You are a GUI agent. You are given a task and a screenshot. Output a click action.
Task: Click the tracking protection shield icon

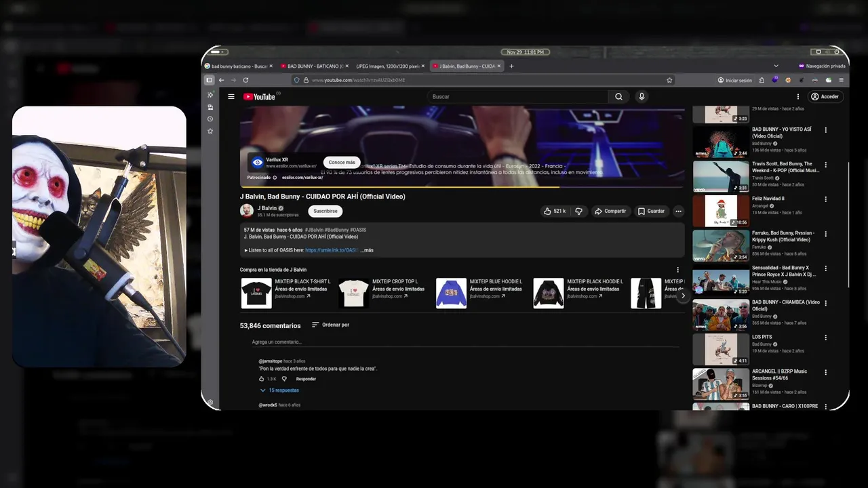[296, 80]
